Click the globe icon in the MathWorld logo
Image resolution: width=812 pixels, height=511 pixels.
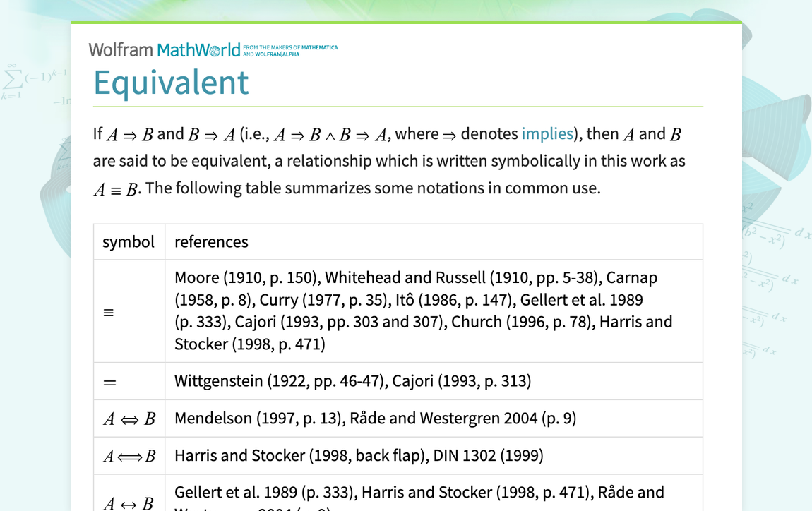216,49
